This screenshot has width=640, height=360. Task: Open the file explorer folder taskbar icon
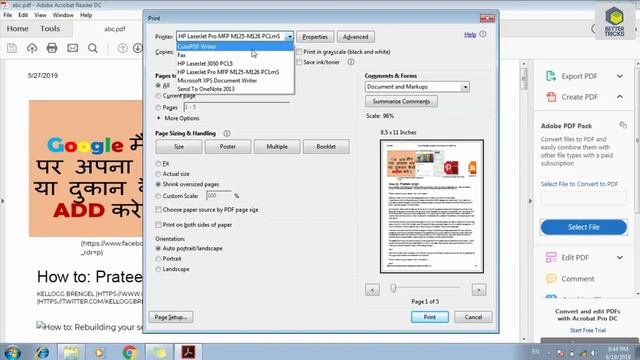tap(71, 352)
